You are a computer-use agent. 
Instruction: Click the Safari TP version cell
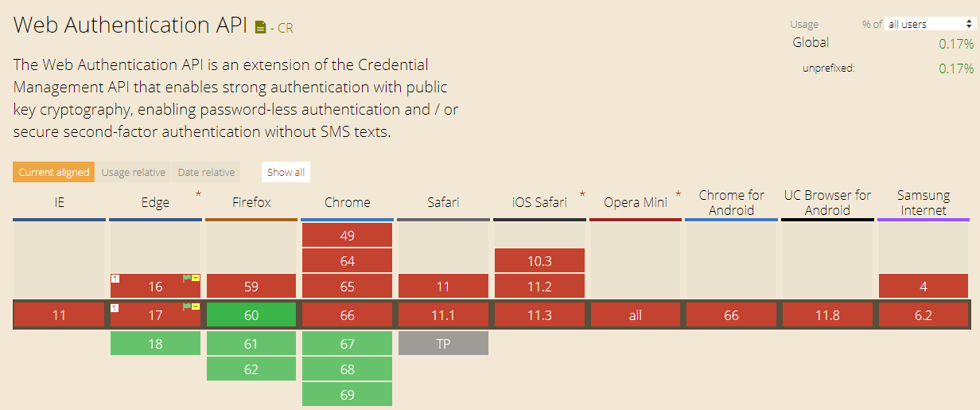(x=443, y=344)
